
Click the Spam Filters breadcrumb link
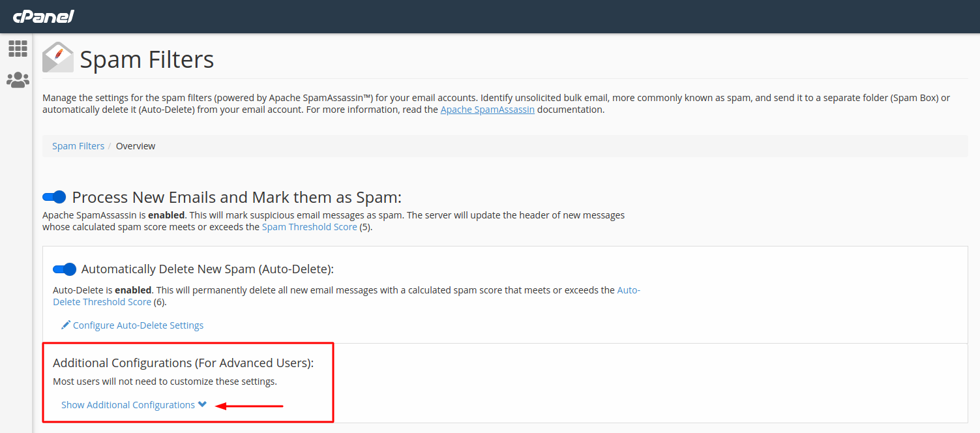[78, 146]
